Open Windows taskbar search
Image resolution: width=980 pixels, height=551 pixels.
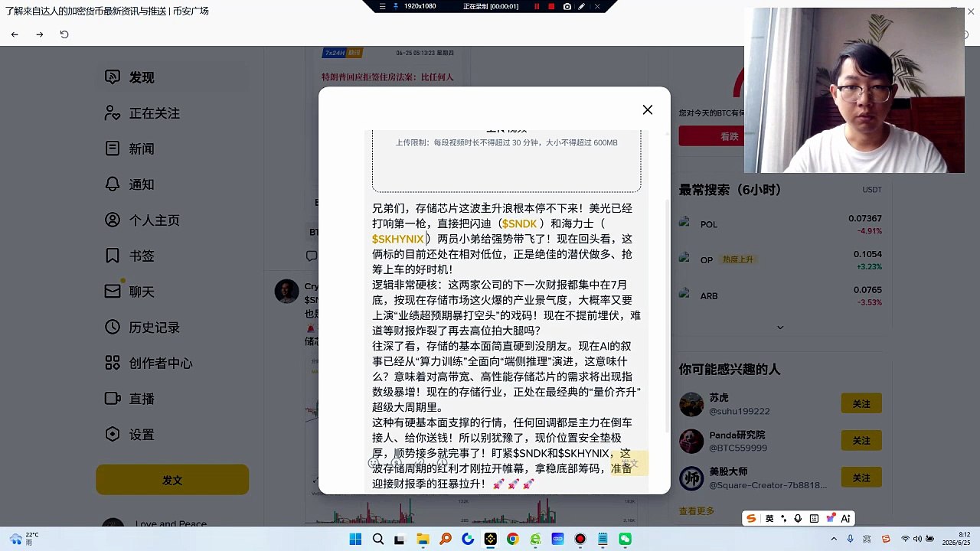378,540
